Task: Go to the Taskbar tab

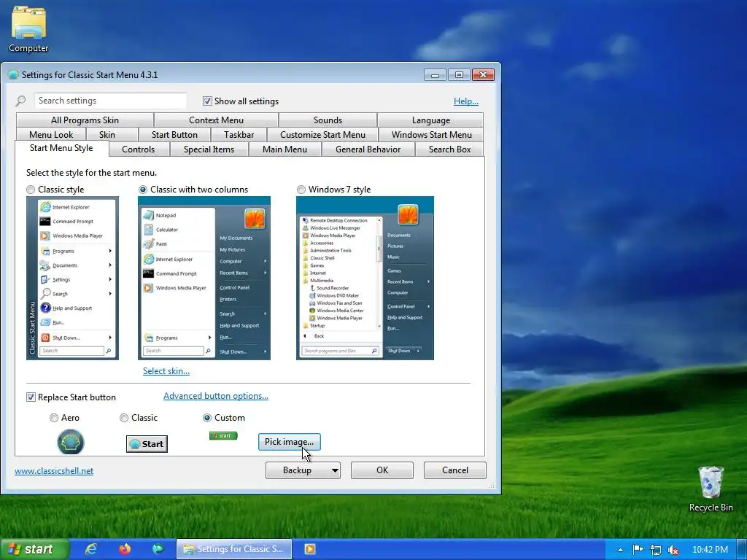Action: point(239,134)
